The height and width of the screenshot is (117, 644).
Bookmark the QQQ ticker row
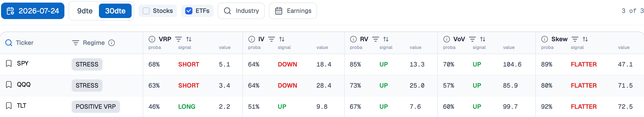[9, 85]
